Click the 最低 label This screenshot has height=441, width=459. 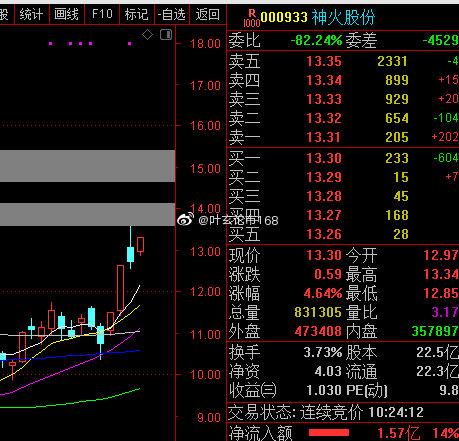[361, 293]
